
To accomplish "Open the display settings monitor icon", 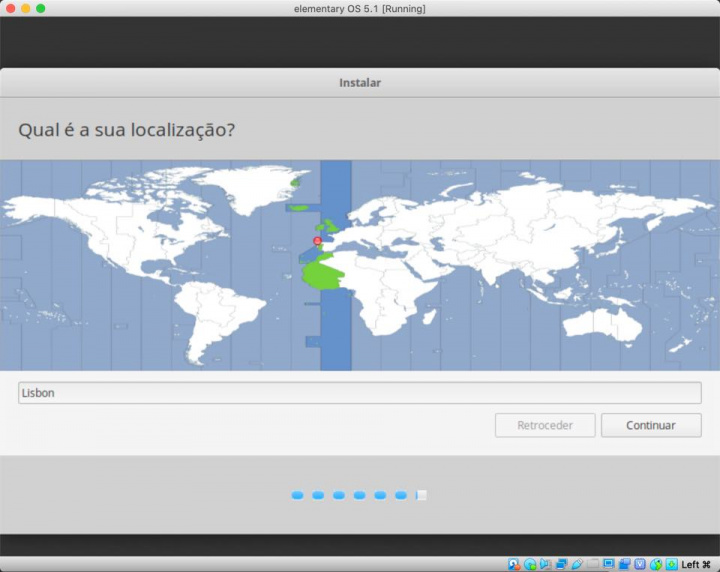I will 609,564.
